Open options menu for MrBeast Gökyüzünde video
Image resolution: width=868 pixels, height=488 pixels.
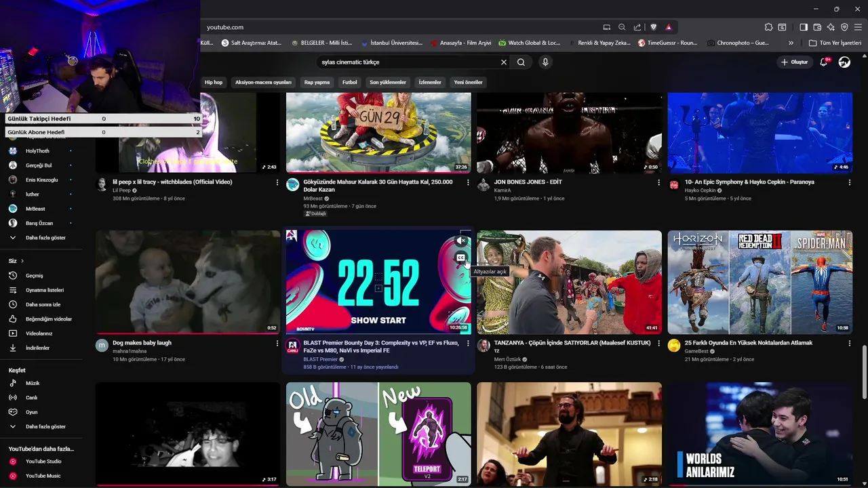[x=467, y=182]
